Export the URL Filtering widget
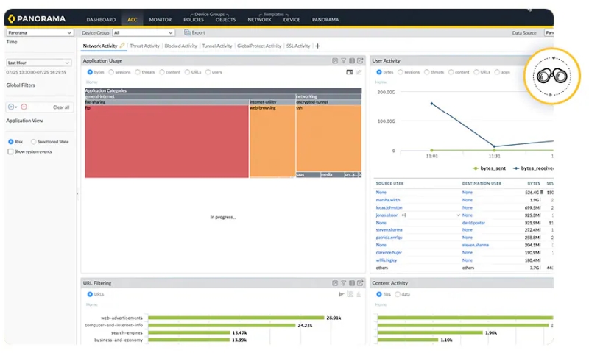Image resolution: width=589 pixels, height=364 pixels. (x=360, y=283)
